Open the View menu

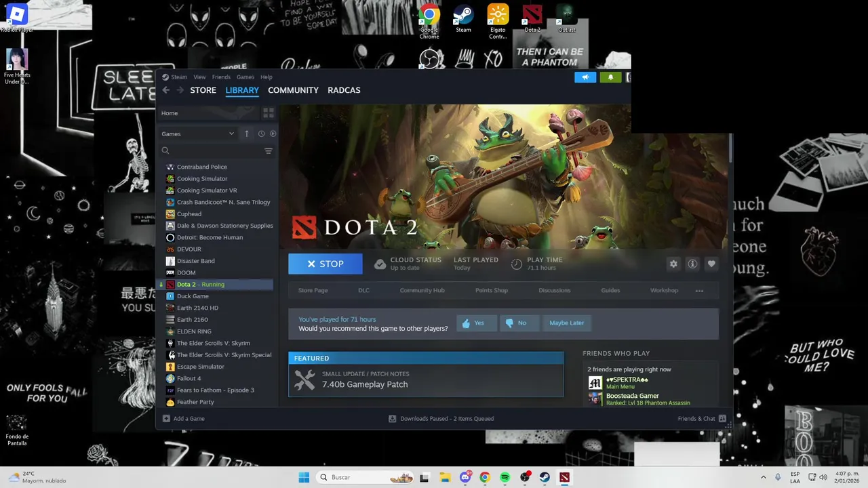coord(199,77)
